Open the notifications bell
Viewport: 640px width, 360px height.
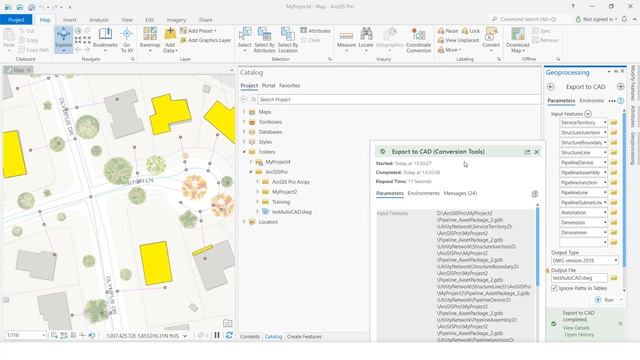pyautogui.click(x=624, y=19)
